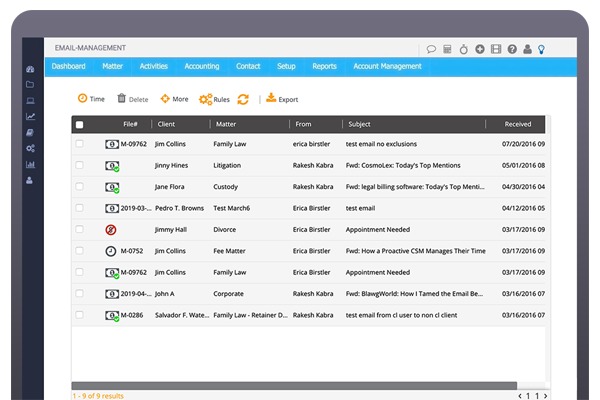Open the person sidebar icon
The width and height of the screenshot is (600, 400).
coord(29,180)
